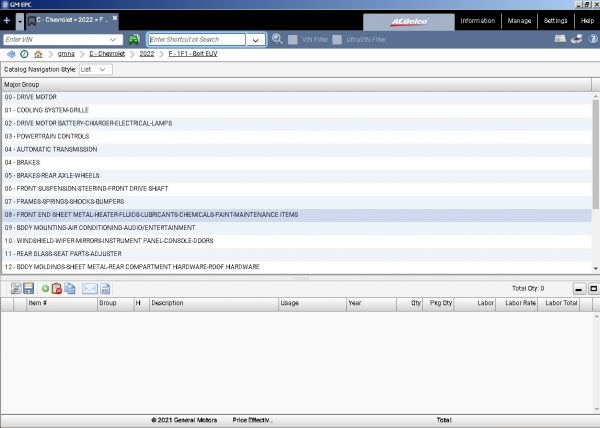Image resolution: width=600 pixels, height=428 pixels.
Task: Click the green vehicle decode icon
Action: tap(134, 39)
